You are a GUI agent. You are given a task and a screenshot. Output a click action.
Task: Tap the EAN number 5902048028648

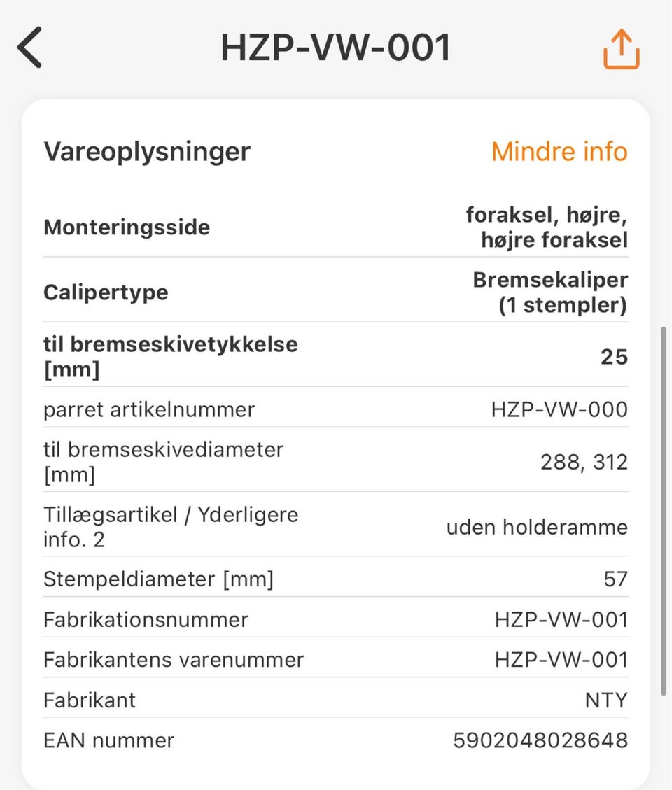pyautogui.click(x=540, y=740)
